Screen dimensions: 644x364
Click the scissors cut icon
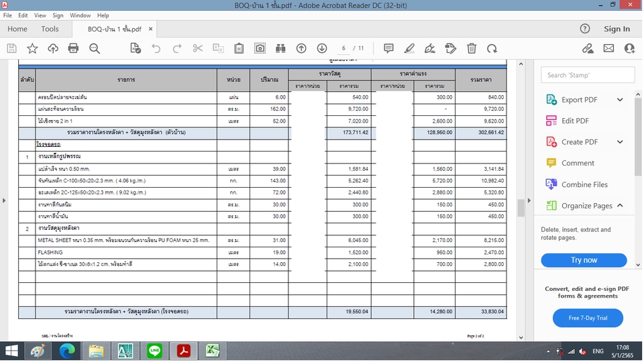[x=197, y=48]
